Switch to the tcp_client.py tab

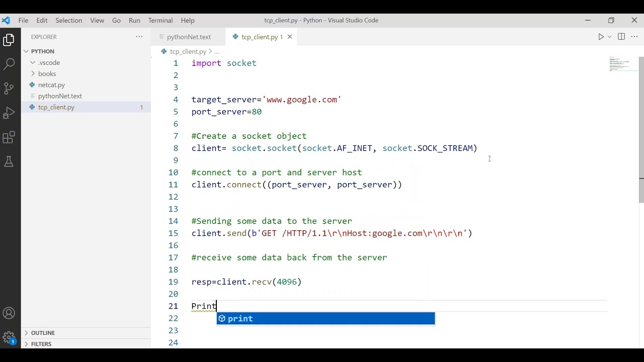(262, 37)
